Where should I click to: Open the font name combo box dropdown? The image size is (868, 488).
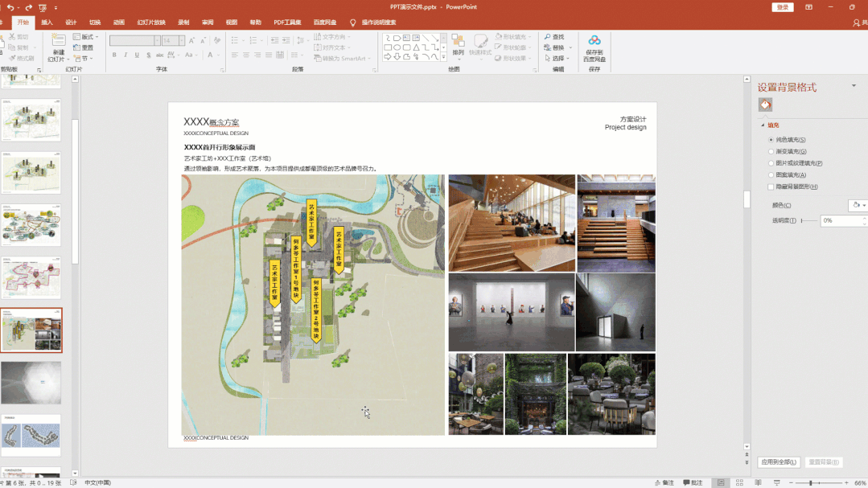(x=157, y=40)
